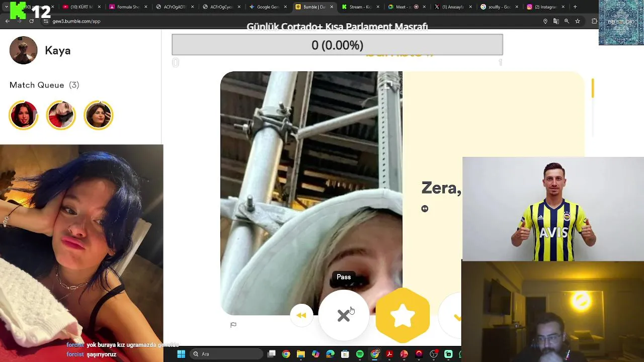Click the browser reload button
Viewport: 644px width, 362px height.
pyautogui.click(x=32, y=21)
